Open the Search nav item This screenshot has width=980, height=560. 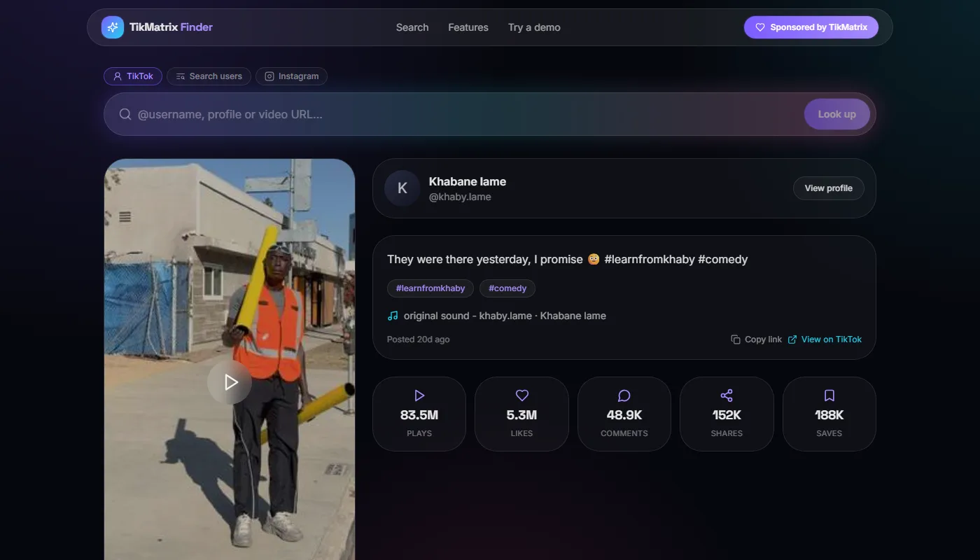pos(412,27)
